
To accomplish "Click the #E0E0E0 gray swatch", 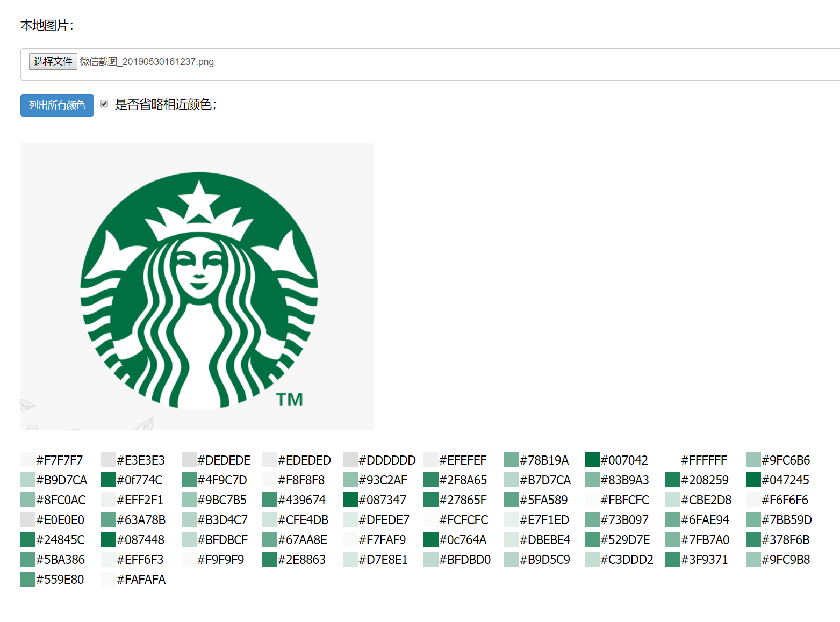I will pos(28,519).
